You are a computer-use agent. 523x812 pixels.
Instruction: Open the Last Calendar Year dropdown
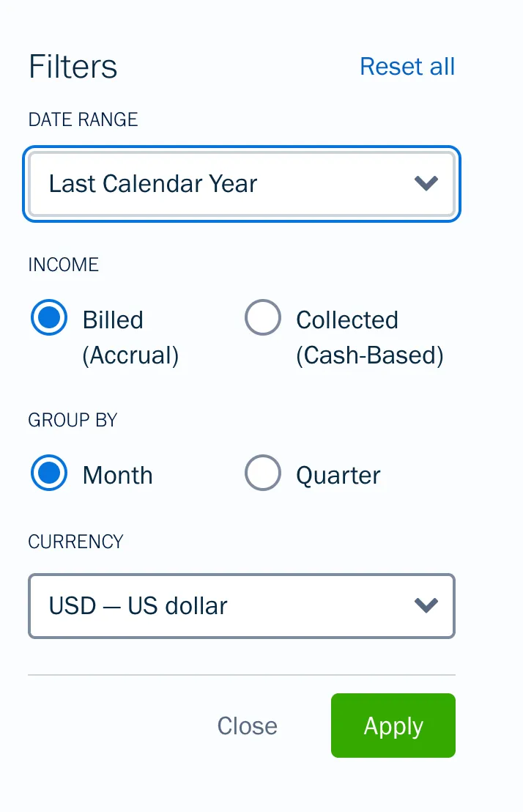(x=220, y=183)
